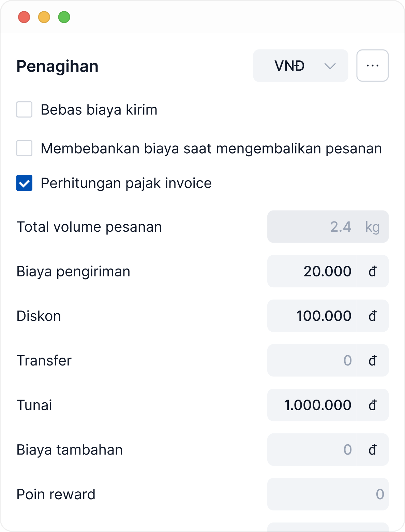Viewport: 405px width, 532px height.
Task: Click the Perhitungan pajak invoice label
Action: pyautogui.click(x=126, y=183)
